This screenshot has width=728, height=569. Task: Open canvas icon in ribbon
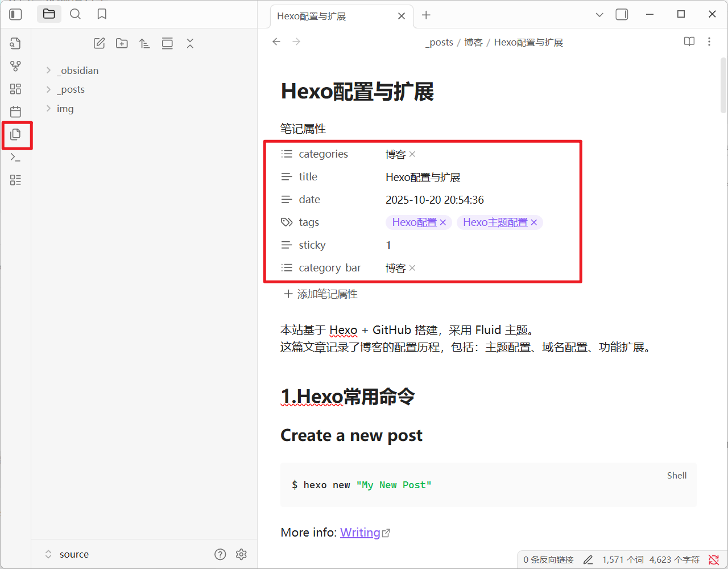click(x=16, y=89)
